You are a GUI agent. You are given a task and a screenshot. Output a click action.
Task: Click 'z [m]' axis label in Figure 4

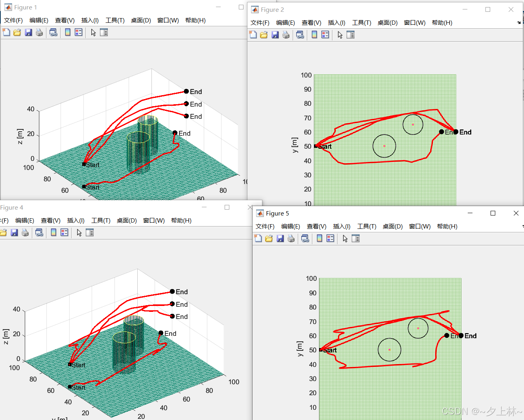click(x=6, y=337)
